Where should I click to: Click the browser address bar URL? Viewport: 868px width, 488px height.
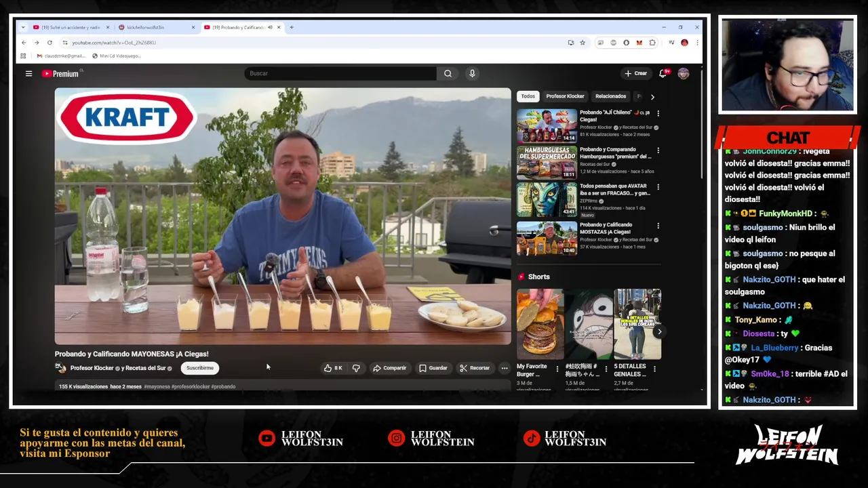[x=114, y=43]
